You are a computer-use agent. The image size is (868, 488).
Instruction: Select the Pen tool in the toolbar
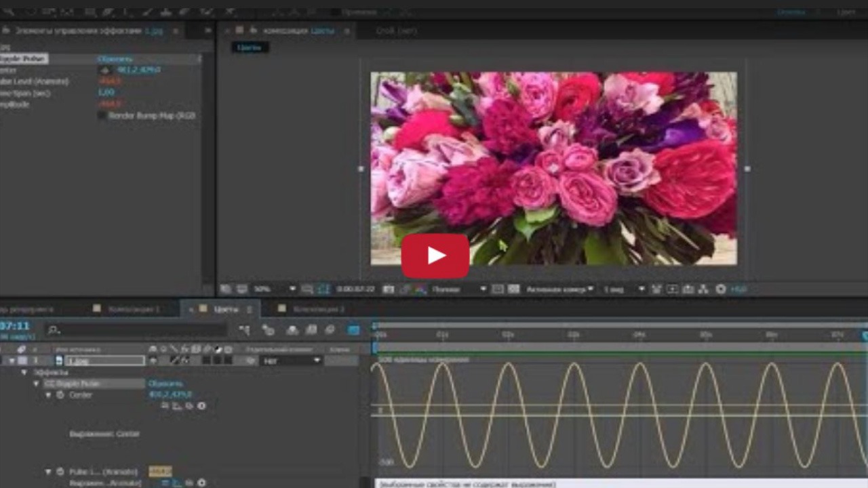pyautogui.click(x=108, y=11)
